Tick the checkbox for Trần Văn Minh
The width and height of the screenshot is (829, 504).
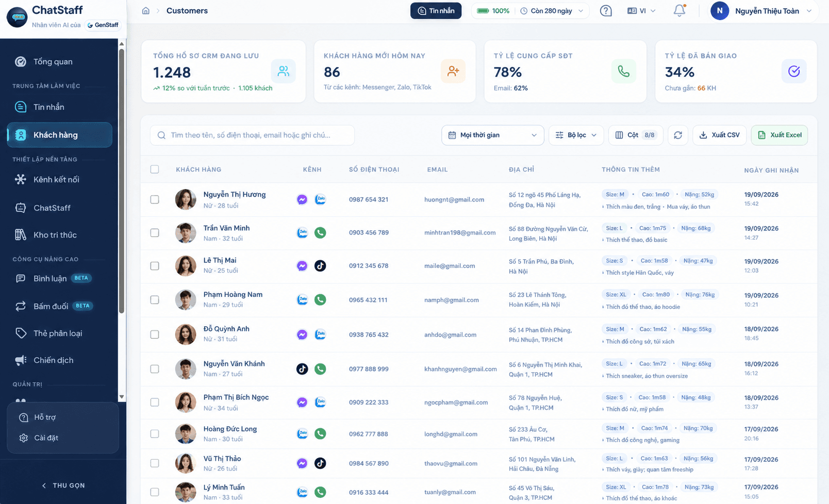tap(155, 232)
